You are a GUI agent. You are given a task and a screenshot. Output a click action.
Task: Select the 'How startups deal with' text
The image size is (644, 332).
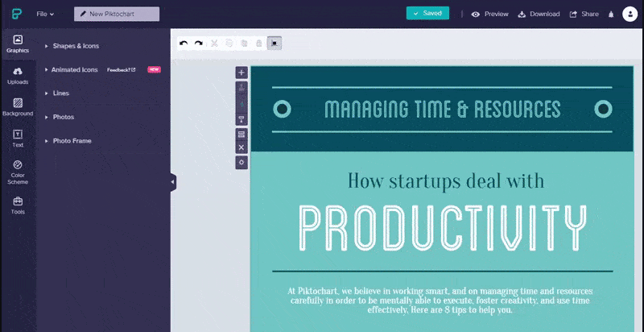[446, 181]
